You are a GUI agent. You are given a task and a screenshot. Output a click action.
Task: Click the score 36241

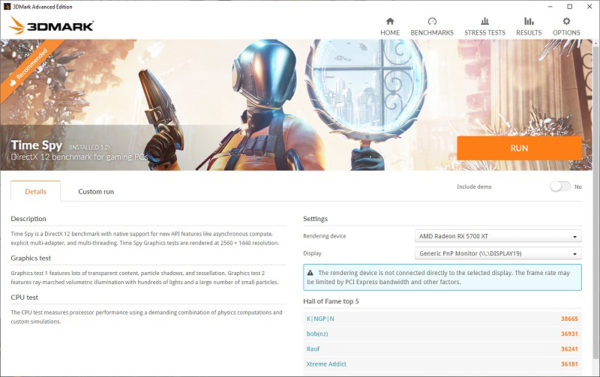(569, 349)
